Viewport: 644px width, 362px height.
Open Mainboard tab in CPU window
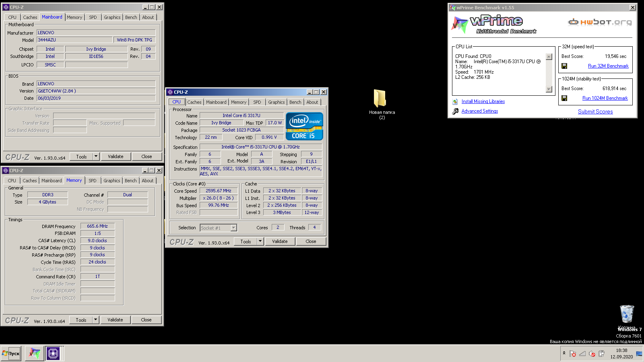pyautogui.click(x=216, y=102)
